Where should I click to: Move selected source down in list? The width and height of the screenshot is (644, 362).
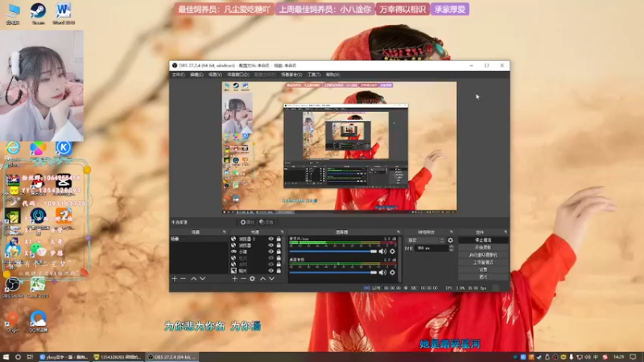point(271,278)
